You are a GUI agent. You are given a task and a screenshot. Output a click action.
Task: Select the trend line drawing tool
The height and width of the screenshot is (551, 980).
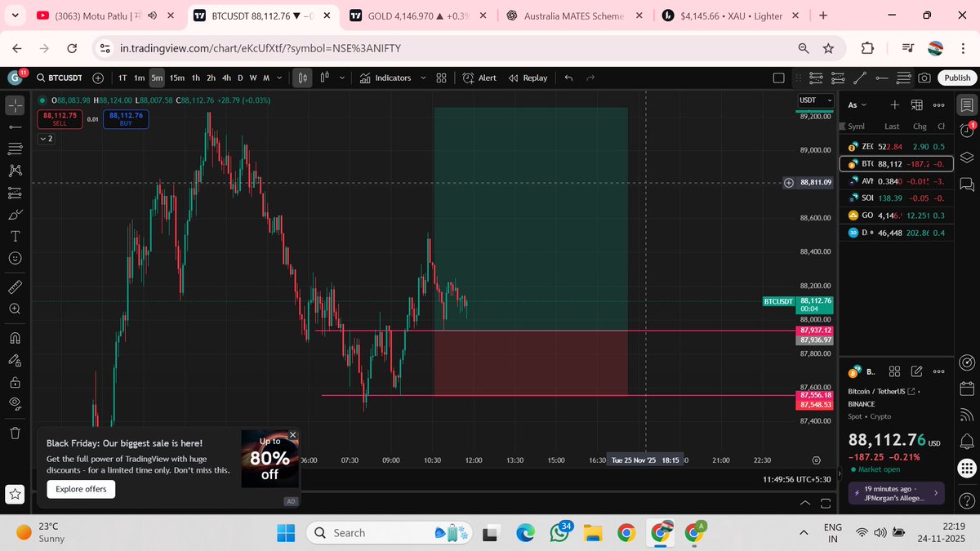[x=15, y=127]
